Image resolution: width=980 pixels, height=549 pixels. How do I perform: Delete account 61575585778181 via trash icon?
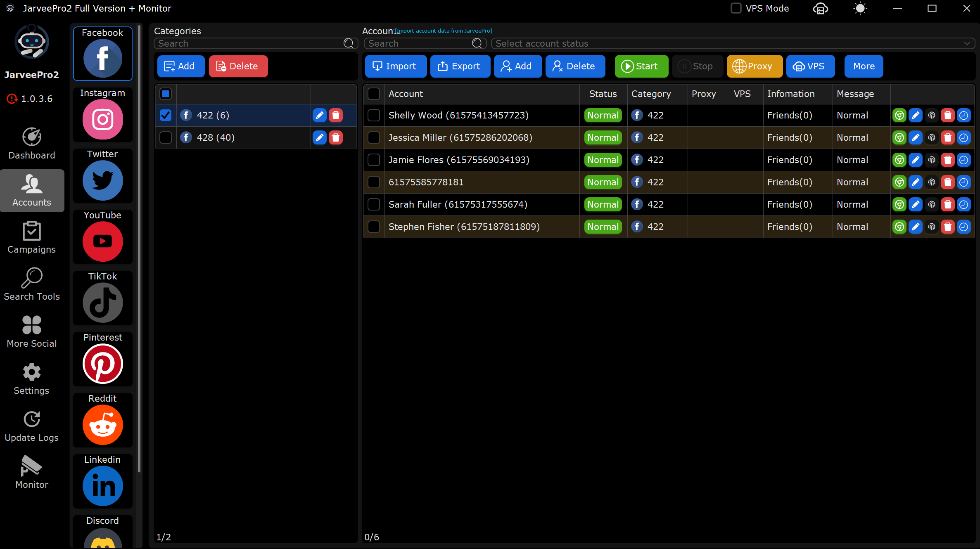[948, 182]
